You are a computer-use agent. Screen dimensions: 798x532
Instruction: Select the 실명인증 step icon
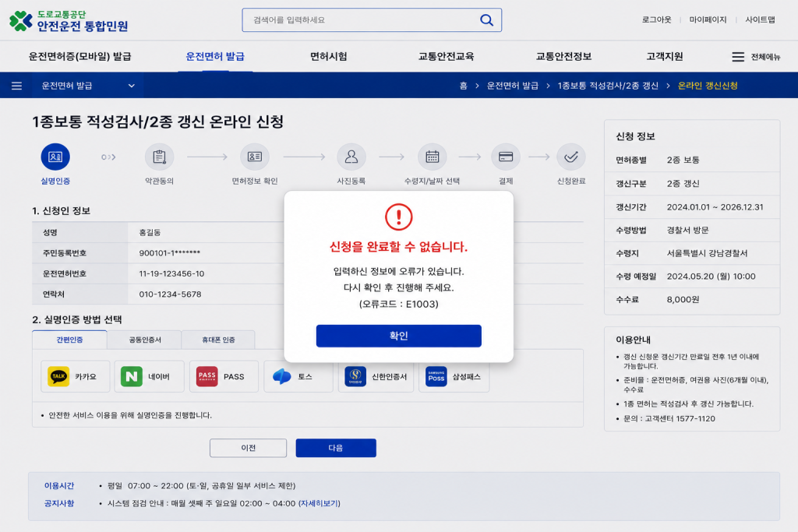[55, 157]
